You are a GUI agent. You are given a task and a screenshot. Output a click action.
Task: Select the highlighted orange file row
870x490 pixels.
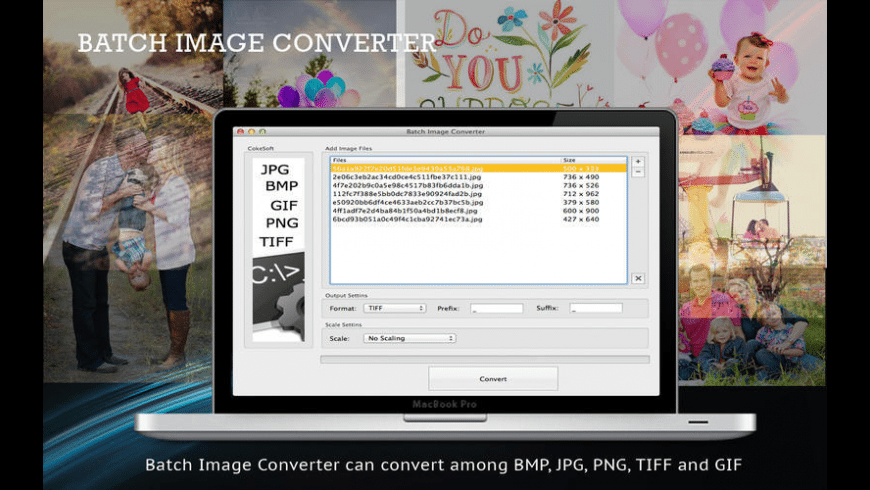coord(479,168)
